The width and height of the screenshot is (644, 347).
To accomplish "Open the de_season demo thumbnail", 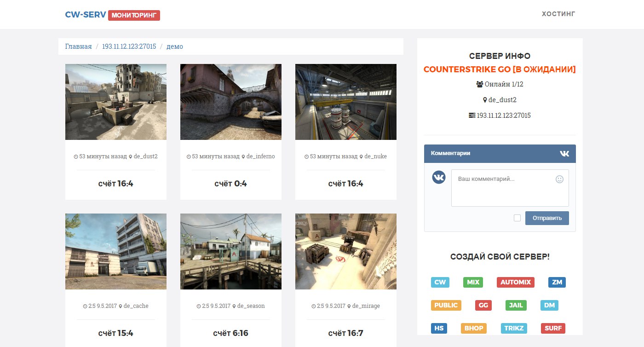I will tap(231, 251).
